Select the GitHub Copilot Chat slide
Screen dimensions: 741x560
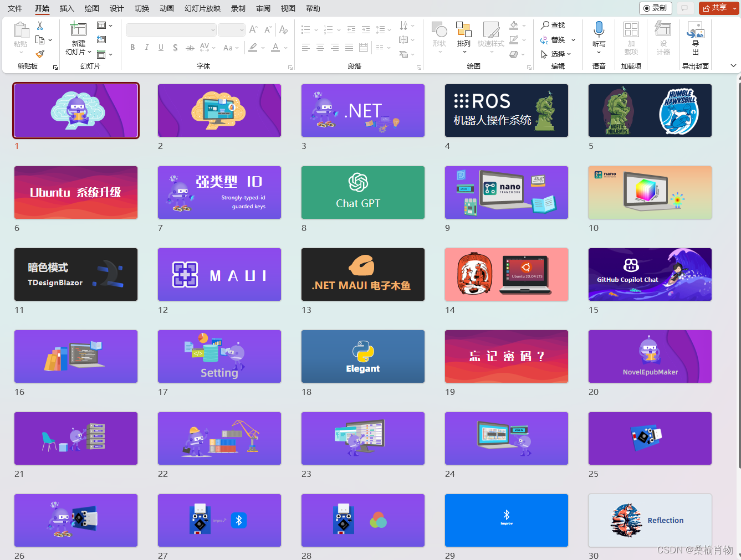point(650,274)
